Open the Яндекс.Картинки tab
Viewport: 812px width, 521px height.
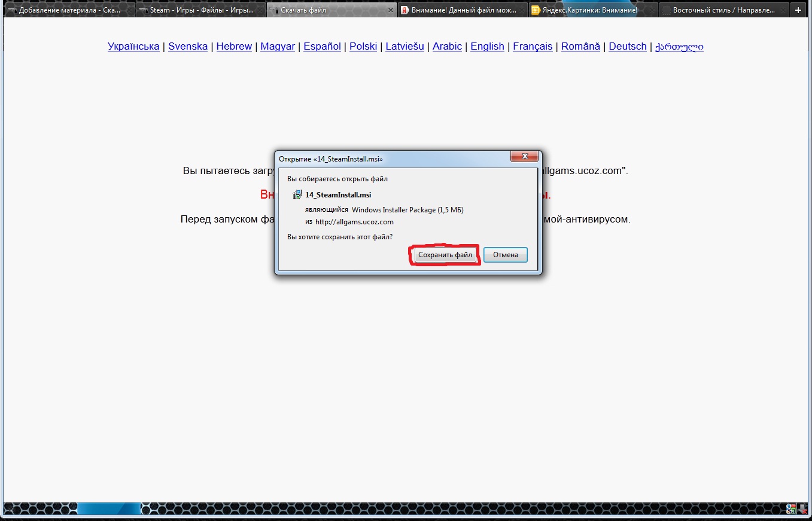point(593,10)
